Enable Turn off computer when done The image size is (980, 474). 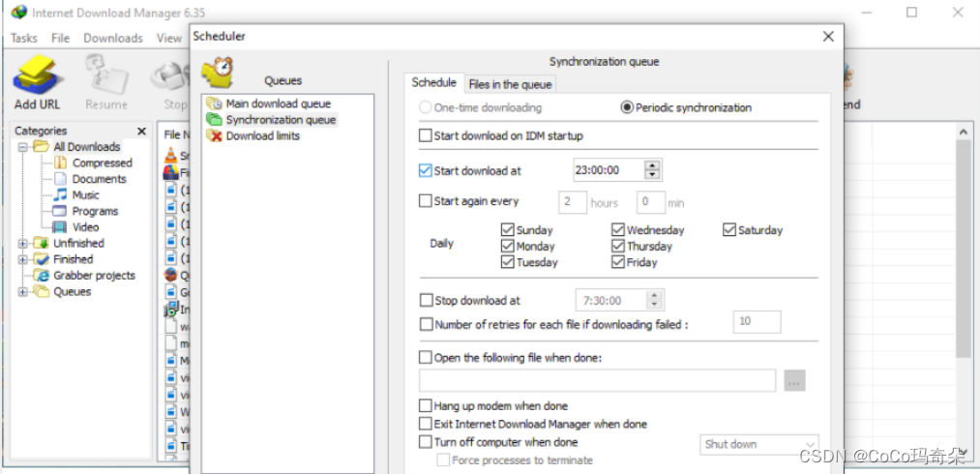(x=426, y=442)
